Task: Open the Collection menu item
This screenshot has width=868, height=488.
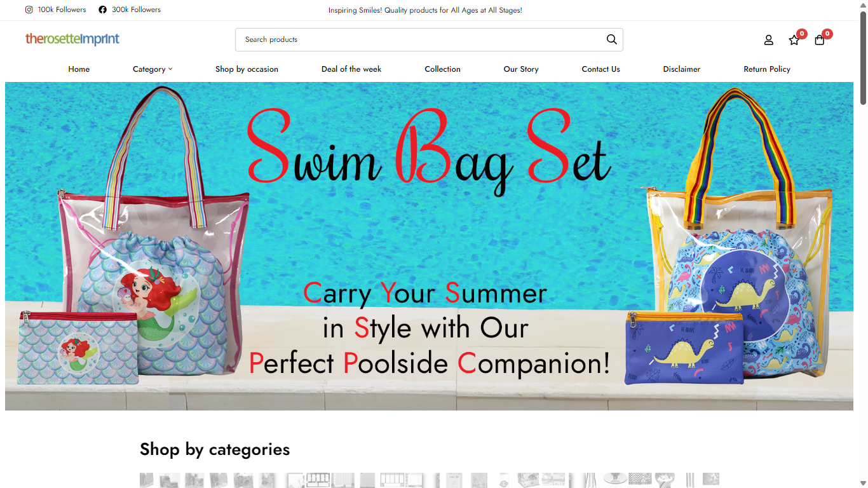Action: (442, 69)
